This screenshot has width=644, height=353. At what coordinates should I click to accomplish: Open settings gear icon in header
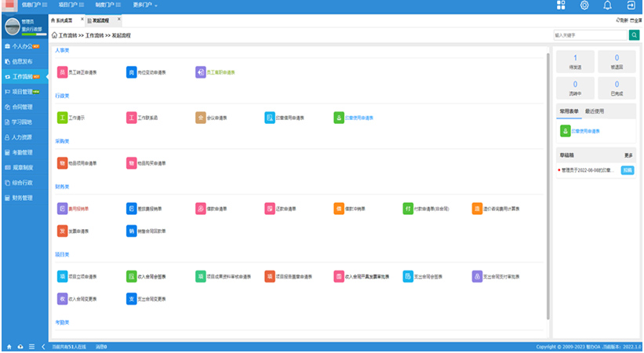584,5
